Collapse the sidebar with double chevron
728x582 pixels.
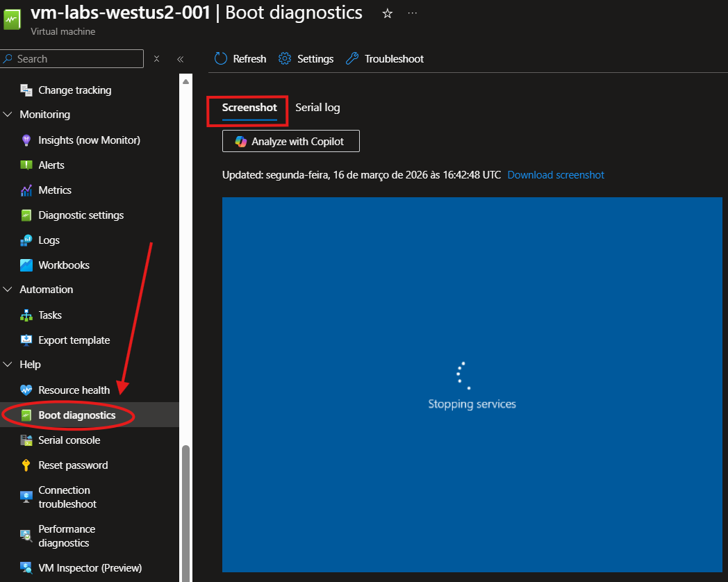[x=180, y=59]
